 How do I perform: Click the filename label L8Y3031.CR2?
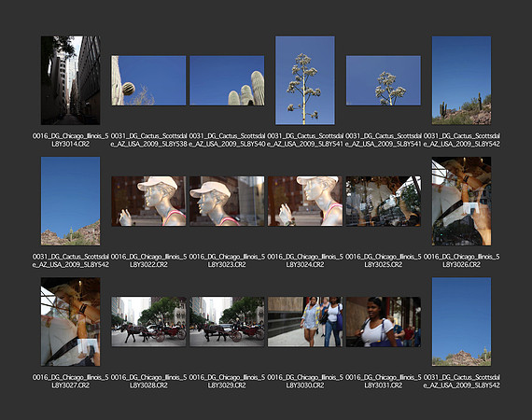pyautogui.click(x=384, y=382)
